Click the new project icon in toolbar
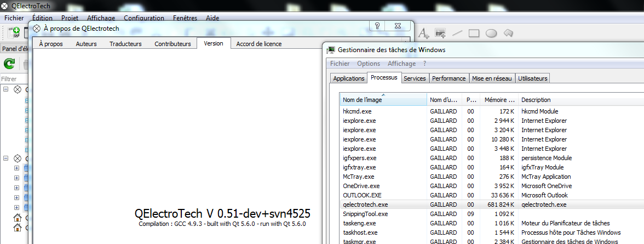 [x=14, y=32]
